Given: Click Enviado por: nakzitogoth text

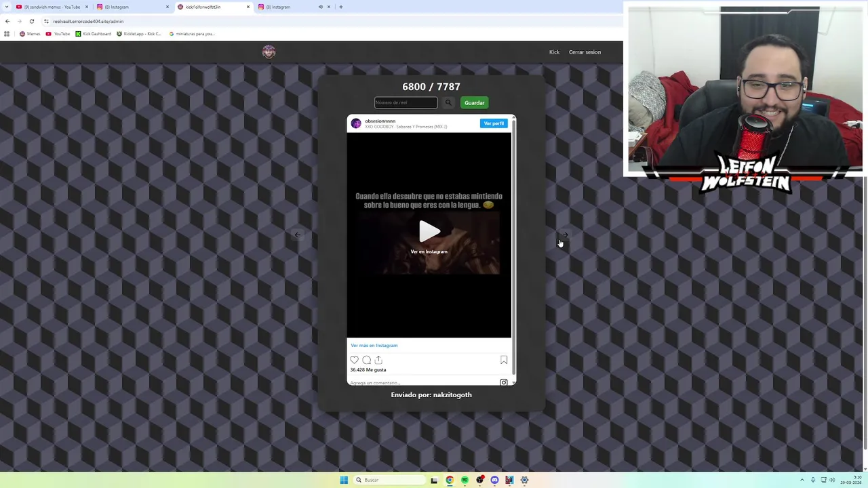Looking at the screenshot, I should (431, 394).
